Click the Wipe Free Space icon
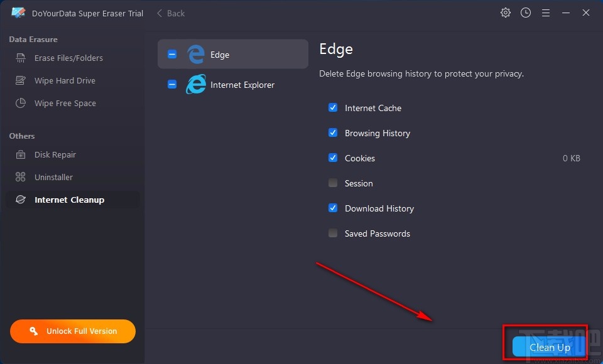 (x=21, y=104)
